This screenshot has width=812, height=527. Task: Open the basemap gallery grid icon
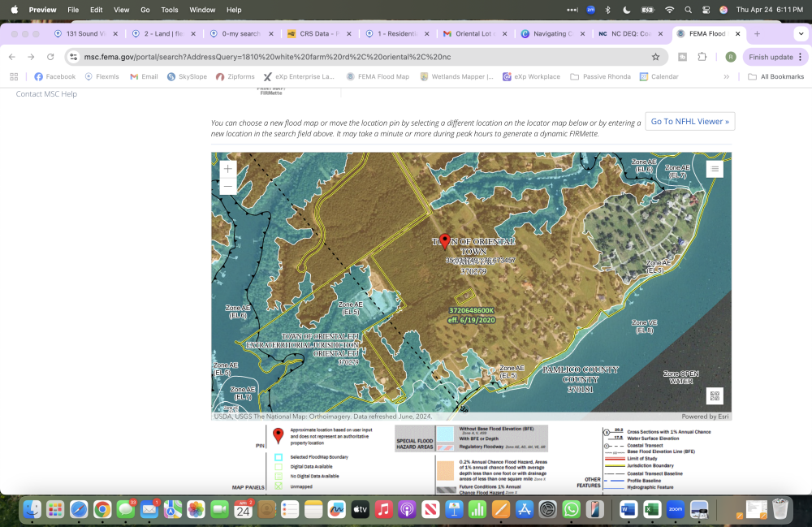tap(715, 396)
